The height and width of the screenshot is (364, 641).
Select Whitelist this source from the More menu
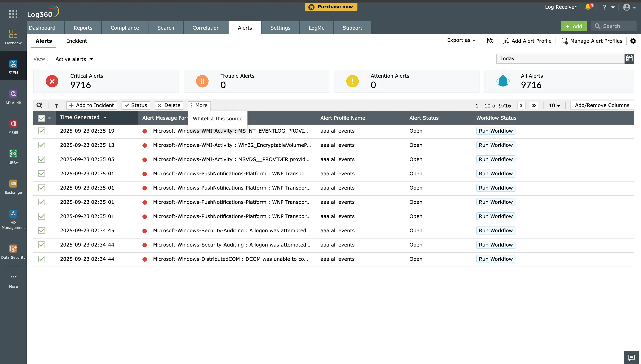click(x=217, y=119)
